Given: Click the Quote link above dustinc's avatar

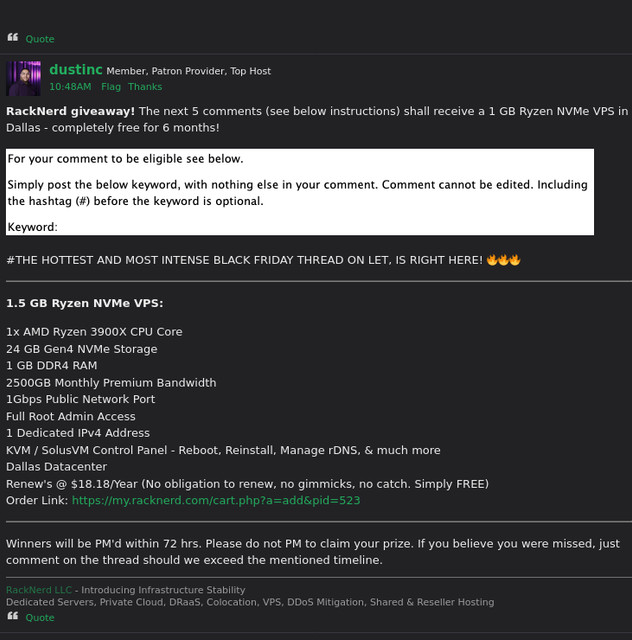Looking at the screenshot, I should (40, 39).
